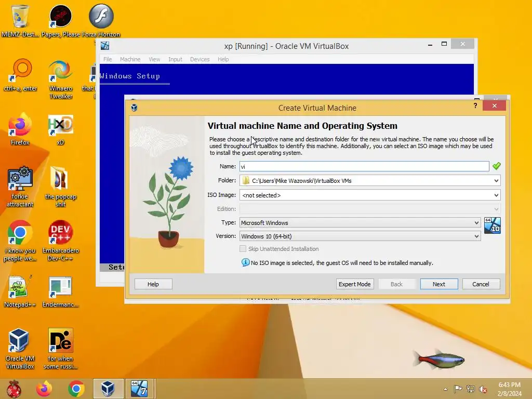Click the question mark help button in dialog title
The width and height of the screenshot is (532, 399).
[475, 105]
